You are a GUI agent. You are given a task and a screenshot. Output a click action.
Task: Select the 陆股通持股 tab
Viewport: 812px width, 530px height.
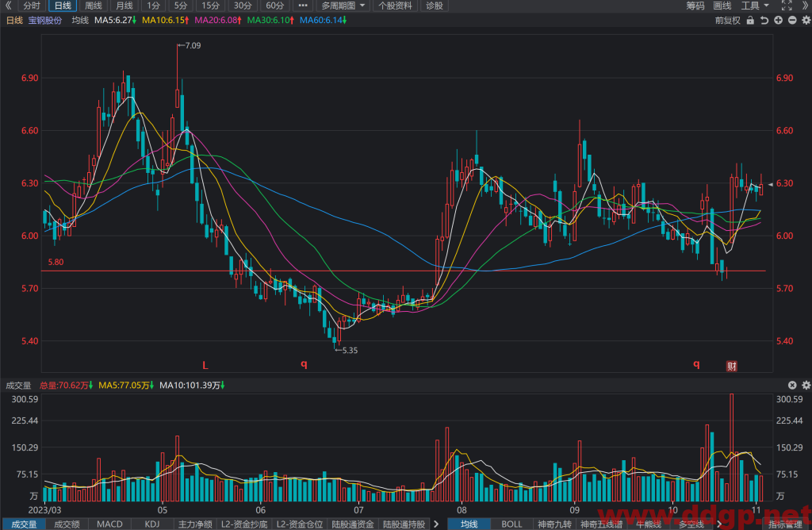coord(404,524)
